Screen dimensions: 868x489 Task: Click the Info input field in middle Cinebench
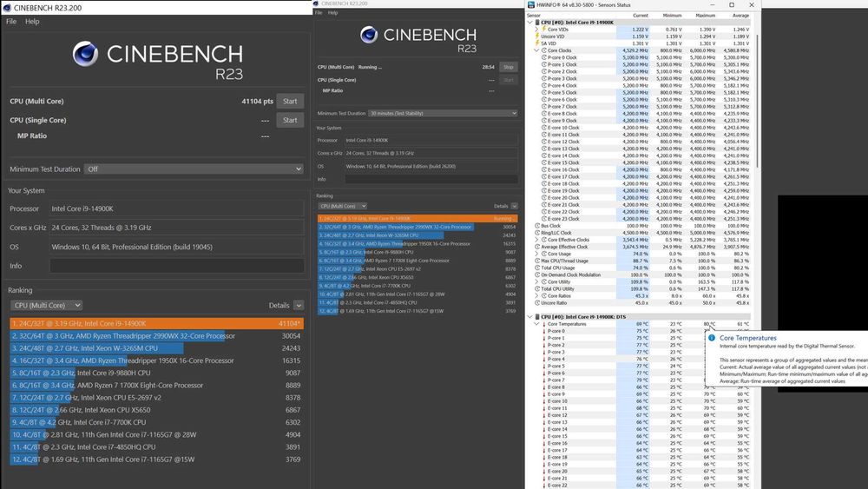pos(431,180)
